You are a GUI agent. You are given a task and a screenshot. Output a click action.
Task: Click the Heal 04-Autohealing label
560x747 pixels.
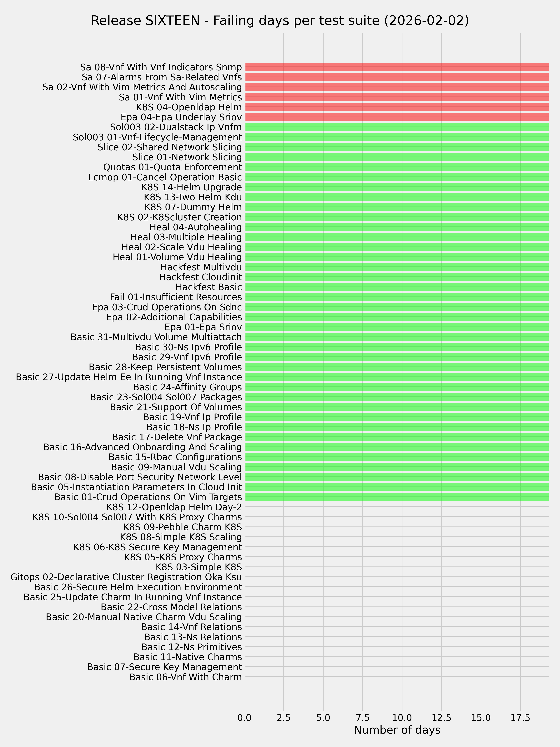[x=196, y=227]
